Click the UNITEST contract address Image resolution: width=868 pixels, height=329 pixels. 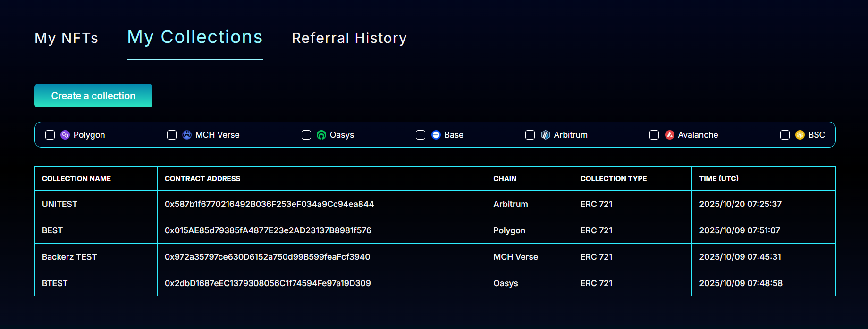(269, 204)
